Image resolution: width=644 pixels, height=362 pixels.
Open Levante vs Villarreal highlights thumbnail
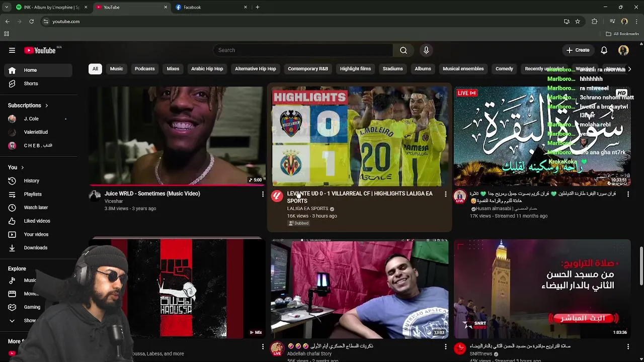pyautogui.click(x=359, y=136)
